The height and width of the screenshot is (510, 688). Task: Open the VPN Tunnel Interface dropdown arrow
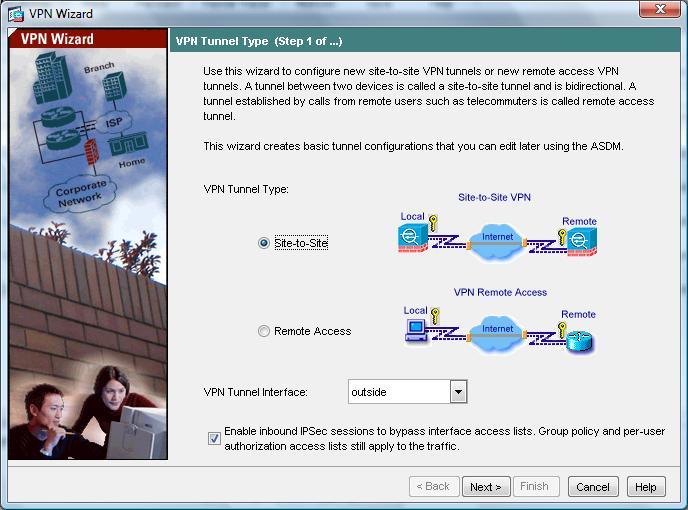pyautogui.click(x=458, y=391)
